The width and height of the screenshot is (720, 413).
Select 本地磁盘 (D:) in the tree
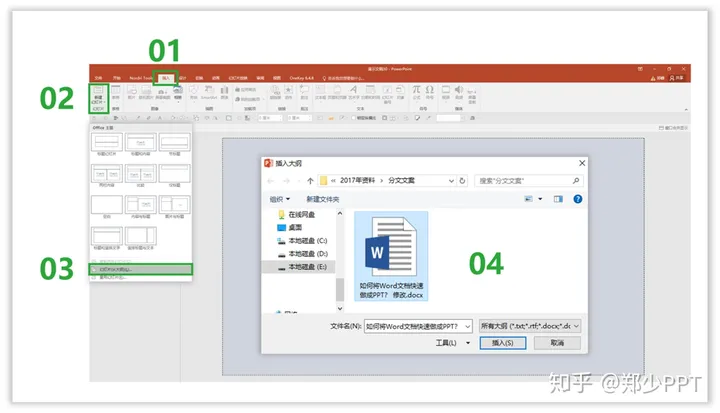pos(303,254)
